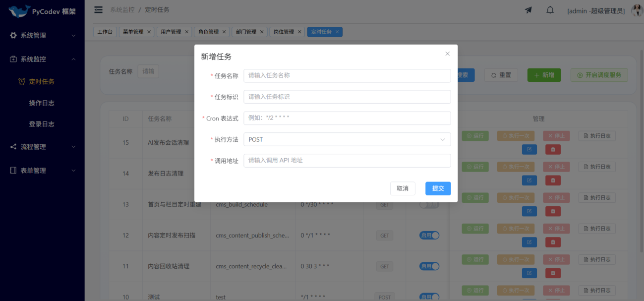Screen dimensions: 644x301
Task: Switch to the 用户管理 tab
Action: tap(171, 32)
